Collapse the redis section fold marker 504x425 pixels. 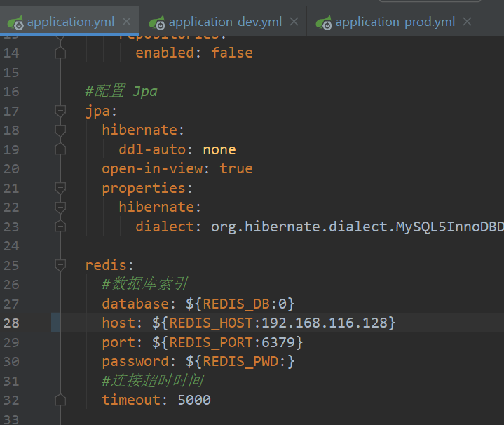pos(60,265)
